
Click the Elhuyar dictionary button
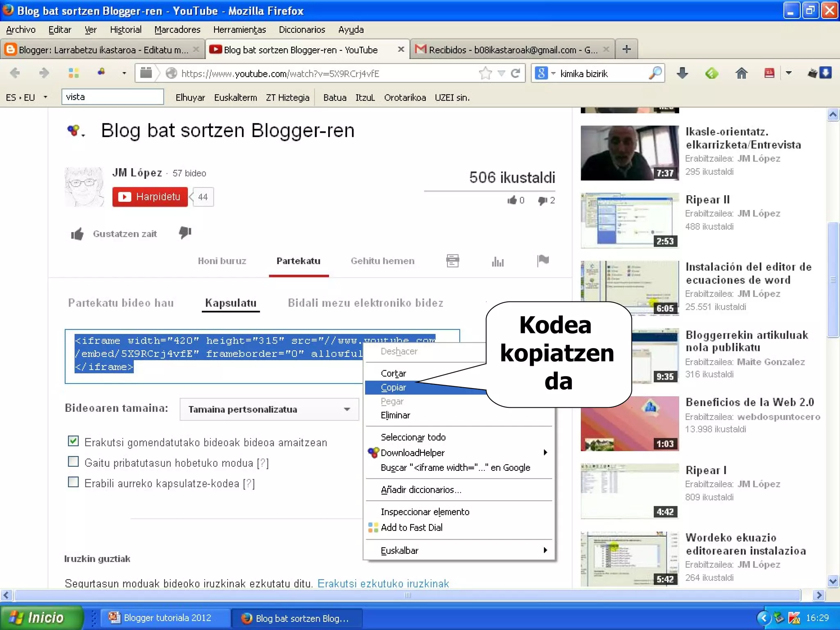tap(190, 98)
